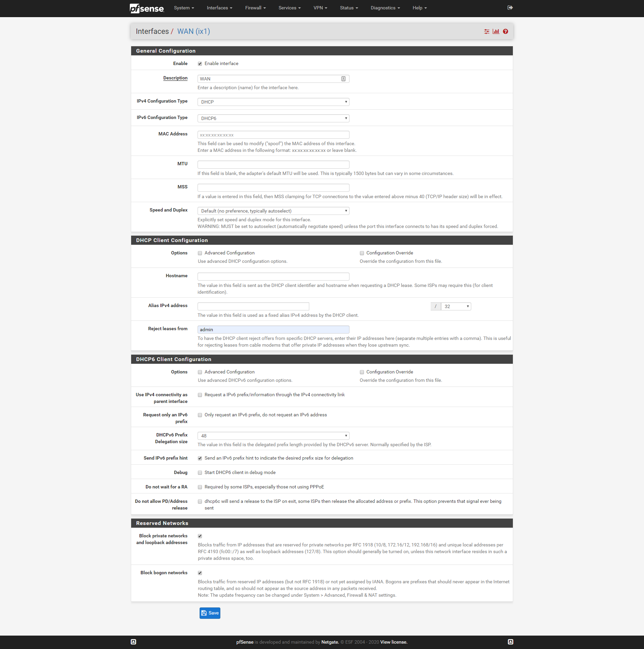
Task: Open the Firewall menu
Action: [255, 8]
